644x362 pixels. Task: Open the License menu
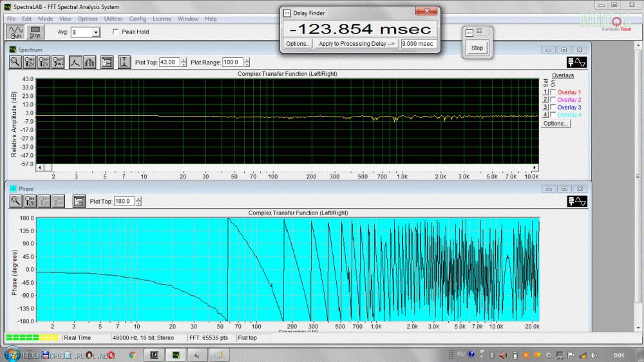point(162,19)
